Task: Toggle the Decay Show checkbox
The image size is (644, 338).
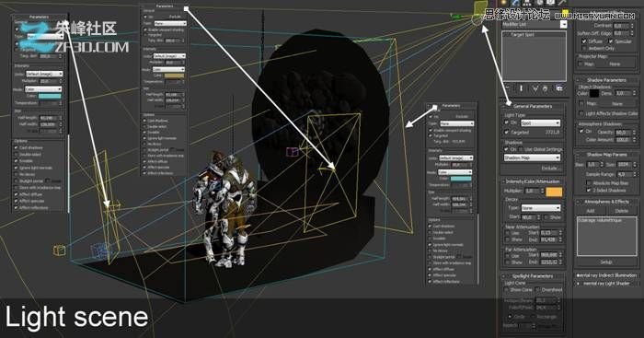Action: tap(546, 216)
